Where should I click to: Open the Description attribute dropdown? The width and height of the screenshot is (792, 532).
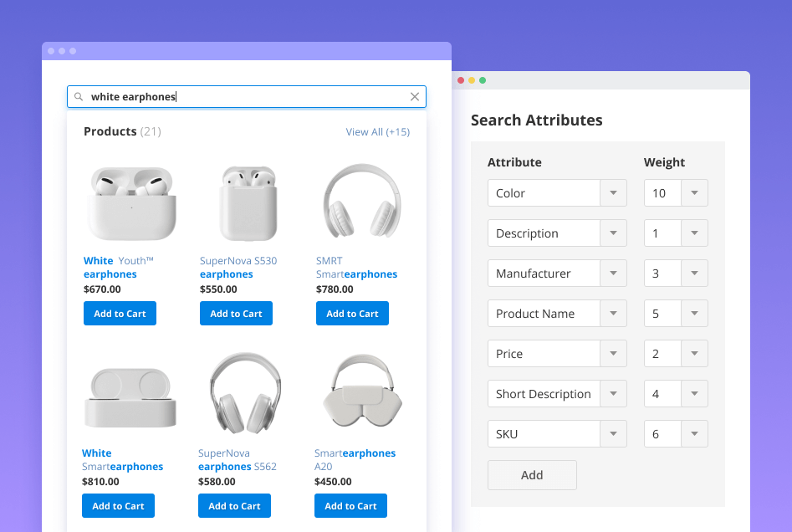pos(613,233)
